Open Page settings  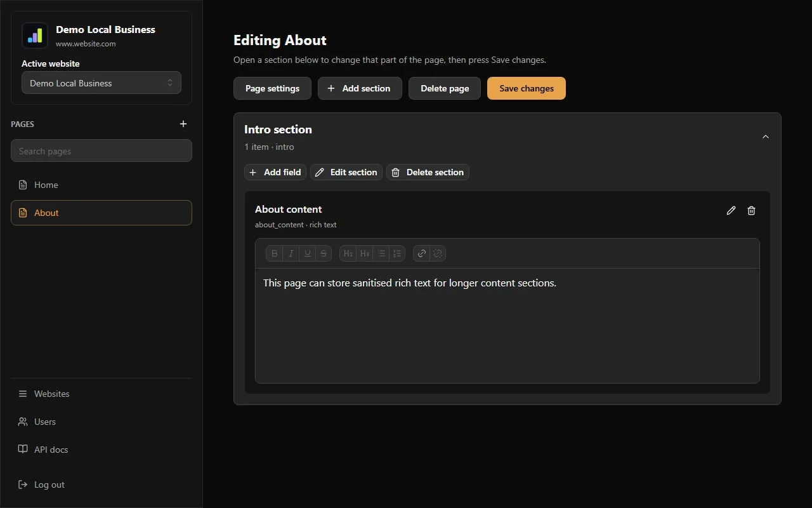[x=272, y=88]
